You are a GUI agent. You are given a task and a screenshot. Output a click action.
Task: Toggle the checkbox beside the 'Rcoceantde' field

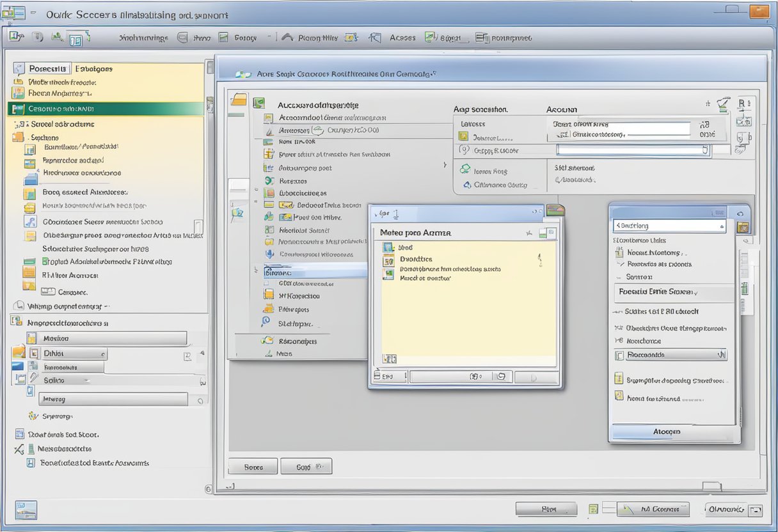click(619, 355)
